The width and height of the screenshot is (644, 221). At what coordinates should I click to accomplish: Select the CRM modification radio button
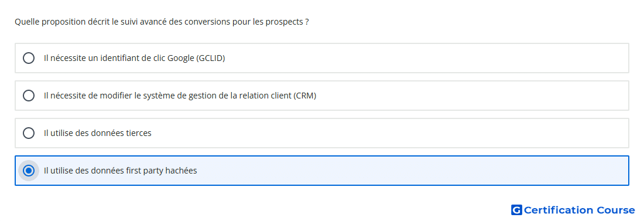point(29,96)
